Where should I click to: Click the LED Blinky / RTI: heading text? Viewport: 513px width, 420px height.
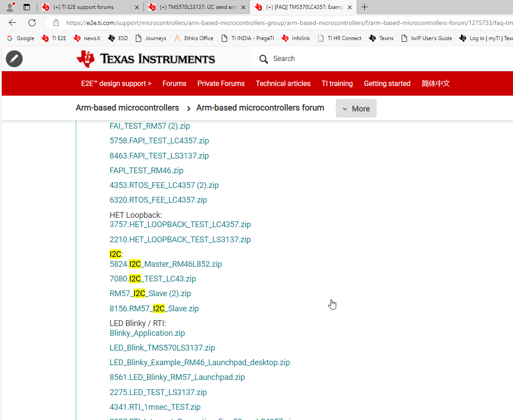point(138,323)
